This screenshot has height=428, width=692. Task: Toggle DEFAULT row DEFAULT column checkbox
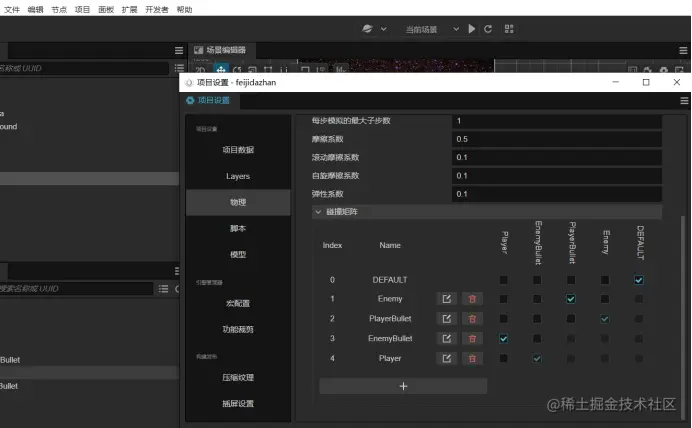639,280
